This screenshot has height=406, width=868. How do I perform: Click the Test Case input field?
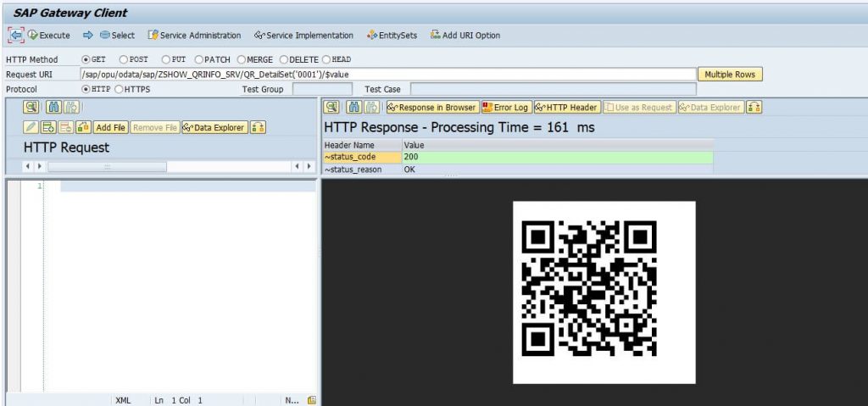coord(553,89)
